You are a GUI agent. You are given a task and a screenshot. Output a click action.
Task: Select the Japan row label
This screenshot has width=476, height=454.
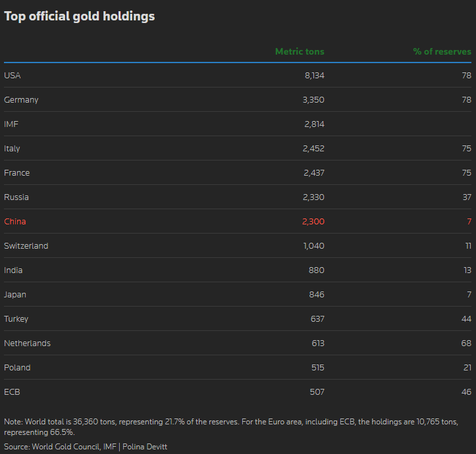[15, 295]
